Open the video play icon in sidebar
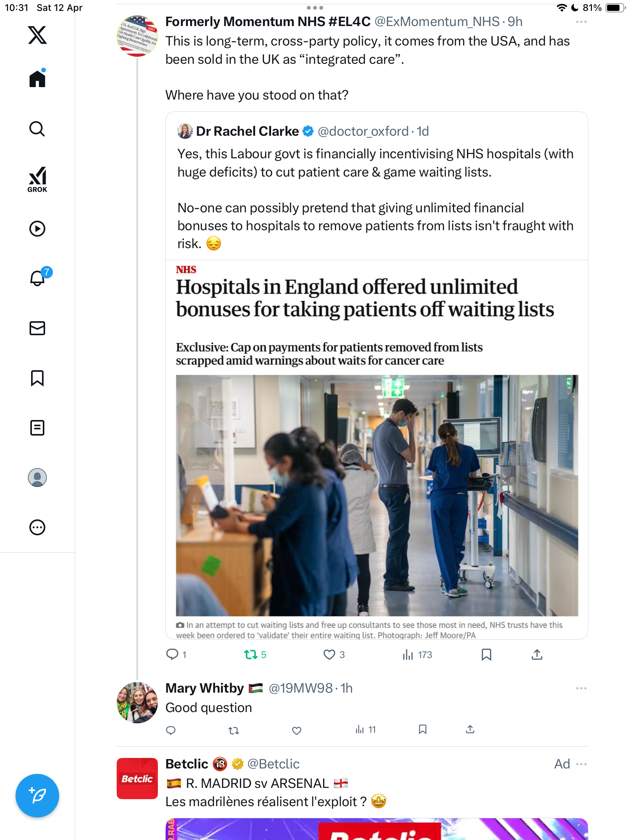 37,229
